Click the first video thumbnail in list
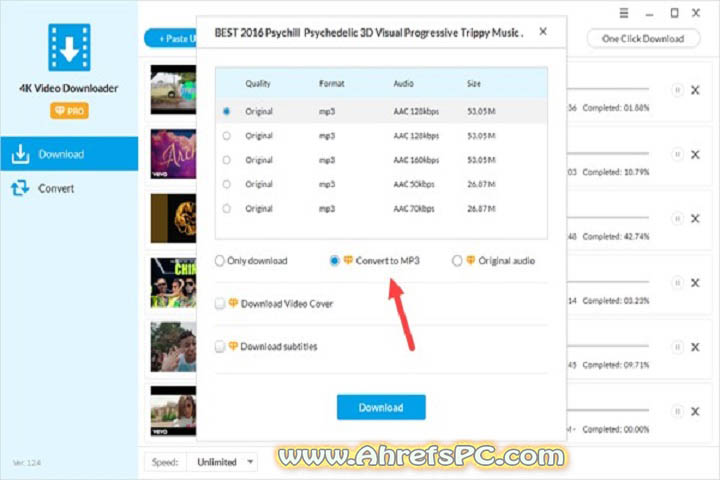 tap(174, 90)
